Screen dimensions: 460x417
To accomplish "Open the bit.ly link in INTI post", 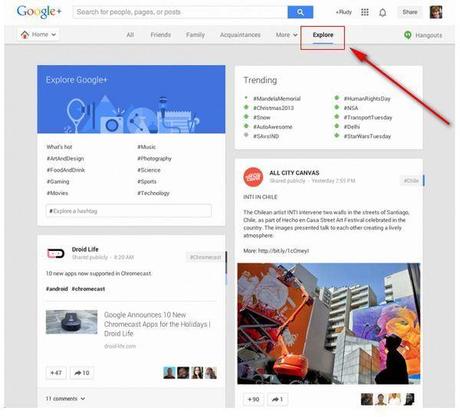I will pyautogui.click(x=283, y=251).
